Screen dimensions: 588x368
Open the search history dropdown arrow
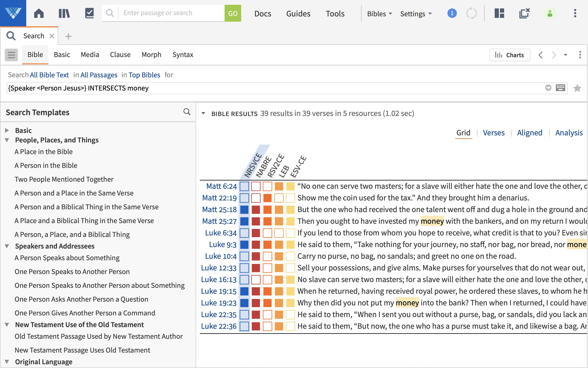pyautogui.click(x=566, y=55)
